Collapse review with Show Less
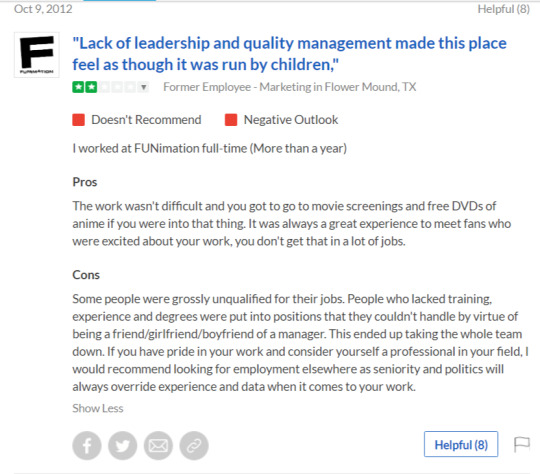540x474 pixels. click(98, 408)
